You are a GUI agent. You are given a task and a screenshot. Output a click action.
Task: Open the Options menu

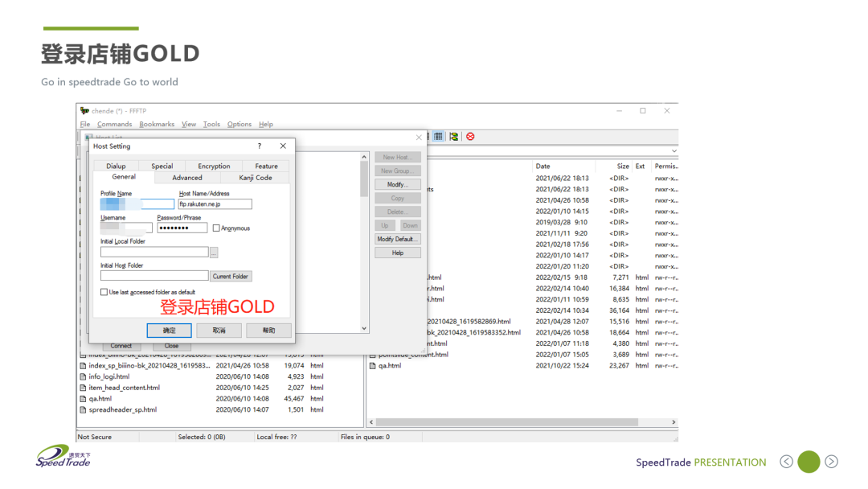click(x=240, y=124)
